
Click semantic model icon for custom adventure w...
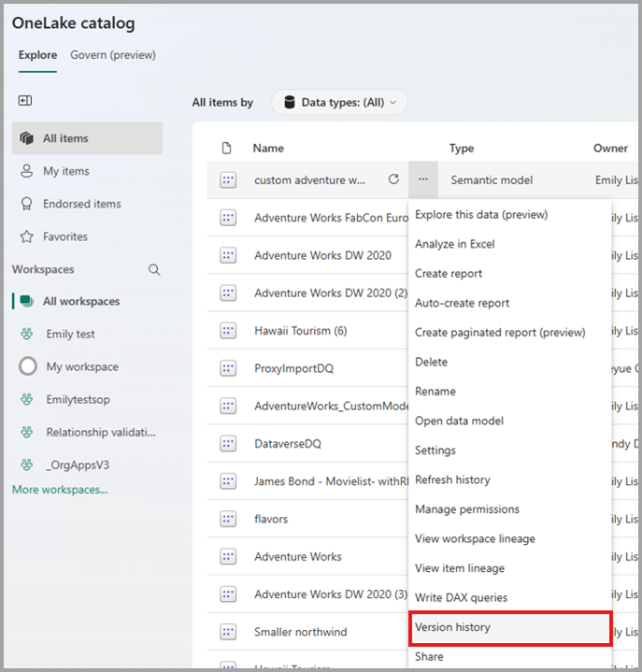(x=228, y=180)
